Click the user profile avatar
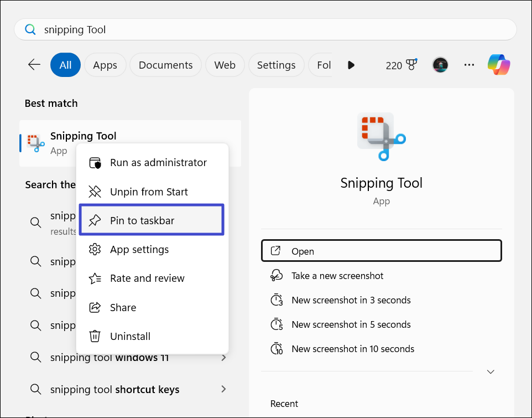 440,65
